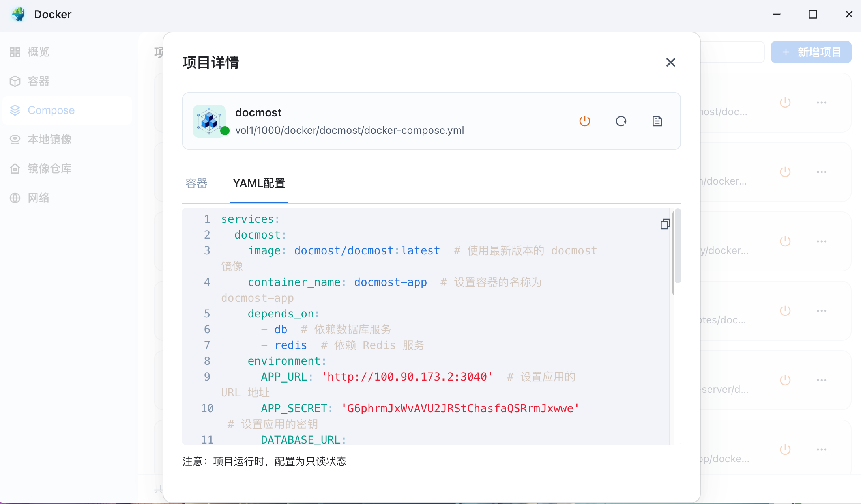Go to 本地镜像 in the sidebar

[67, 139]
